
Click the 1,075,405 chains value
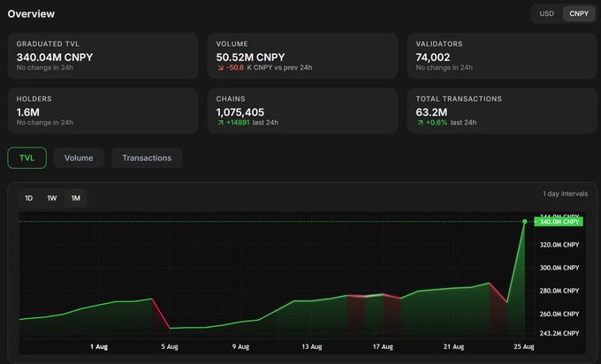point(240,112)
